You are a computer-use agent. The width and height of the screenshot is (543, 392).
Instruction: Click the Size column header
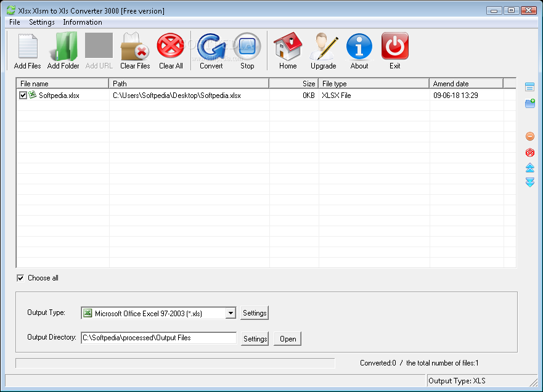(293, 83)
